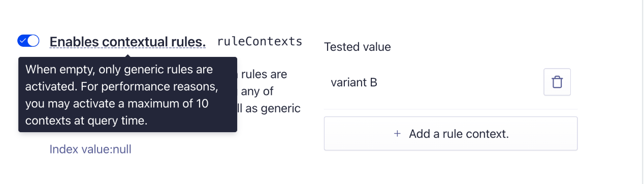
Task: Click the word null in Index value
Action: pyautogui.click(x=122, y=149)
